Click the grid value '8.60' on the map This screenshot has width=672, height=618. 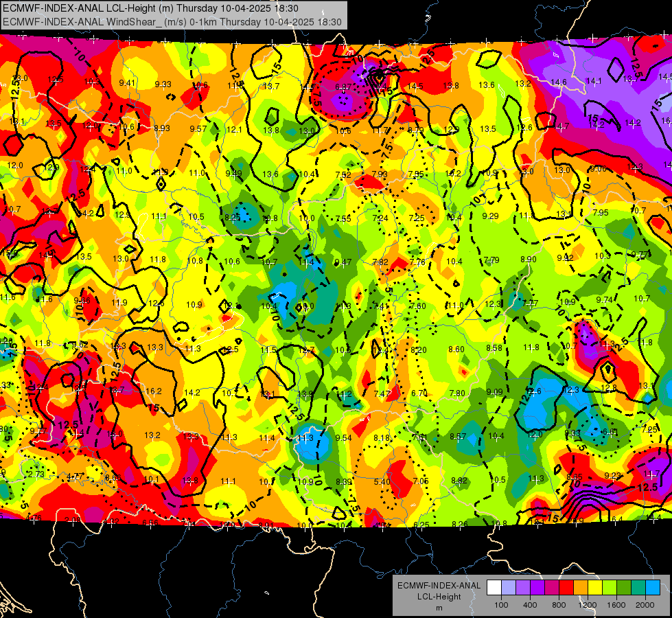pos(456,349)
